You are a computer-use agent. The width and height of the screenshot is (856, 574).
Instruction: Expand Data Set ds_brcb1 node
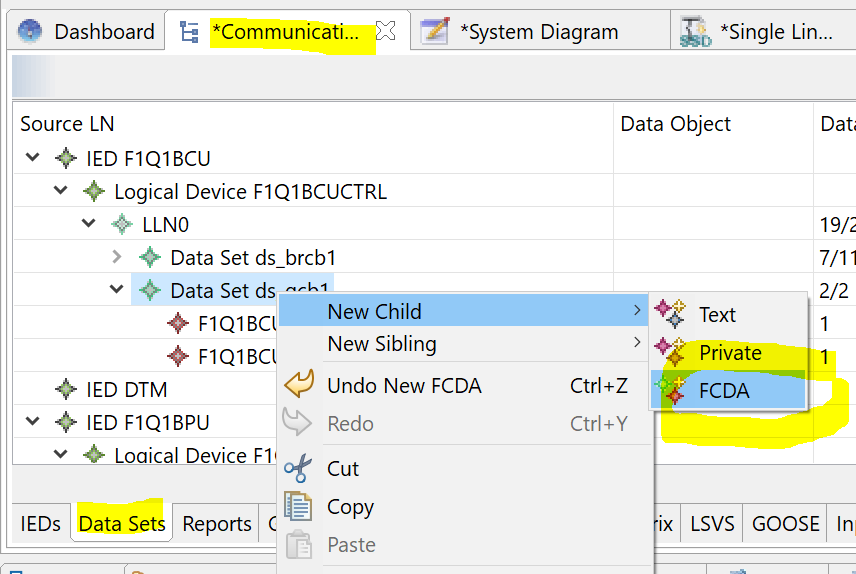(x=118, y=258)
